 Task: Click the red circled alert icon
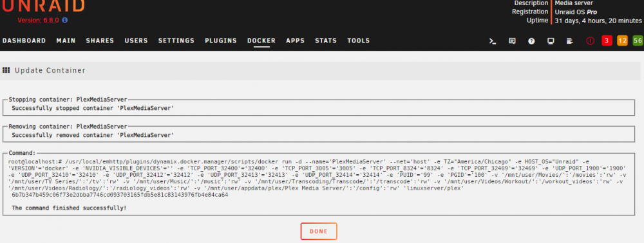(x=590, y=41)
